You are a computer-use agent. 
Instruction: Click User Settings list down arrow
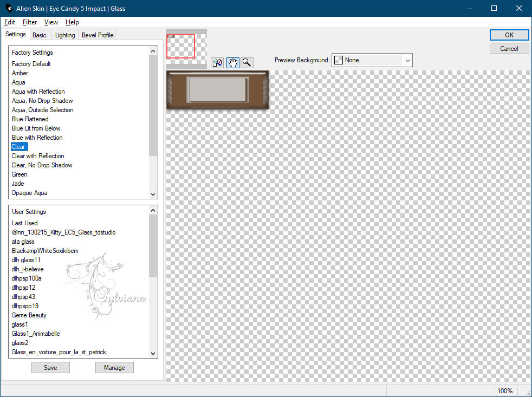point(153,354)
